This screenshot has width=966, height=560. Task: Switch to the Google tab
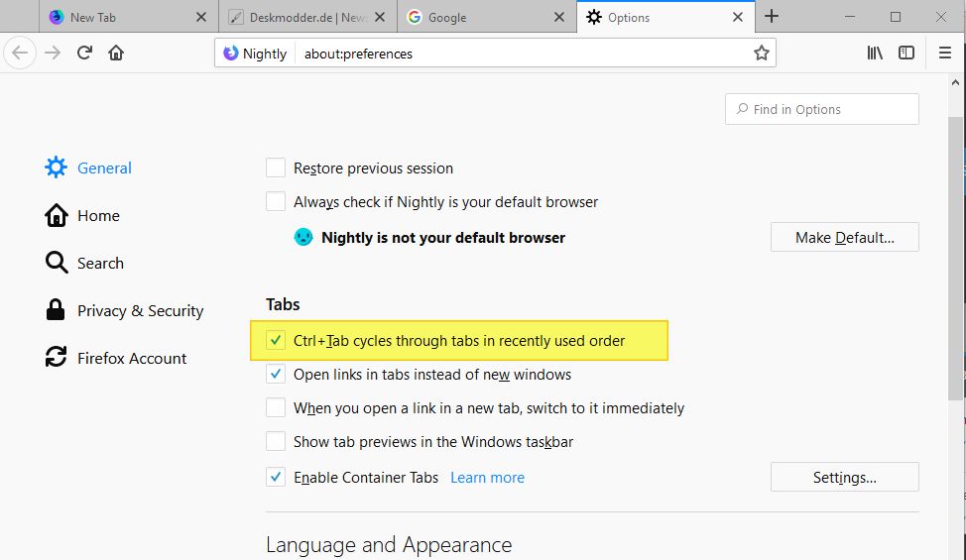[487, 17]
